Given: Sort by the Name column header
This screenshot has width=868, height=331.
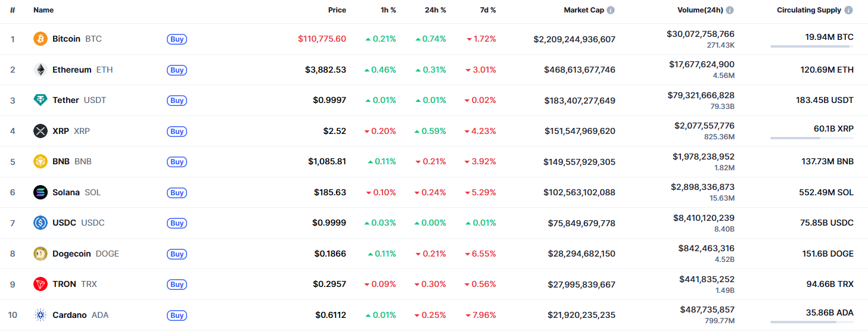Looking at the screenshot, I should (x=43, y=10).
